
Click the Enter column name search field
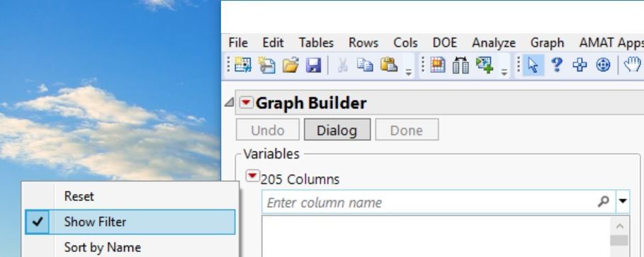coord(439,202)
